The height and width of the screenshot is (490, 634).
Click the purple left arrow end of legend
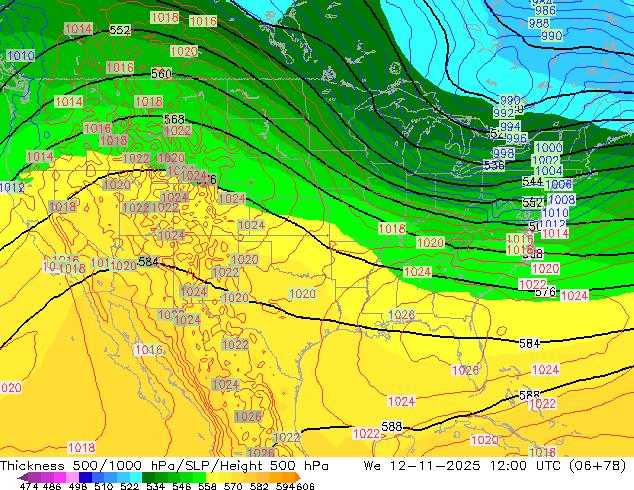coord(22,477)
